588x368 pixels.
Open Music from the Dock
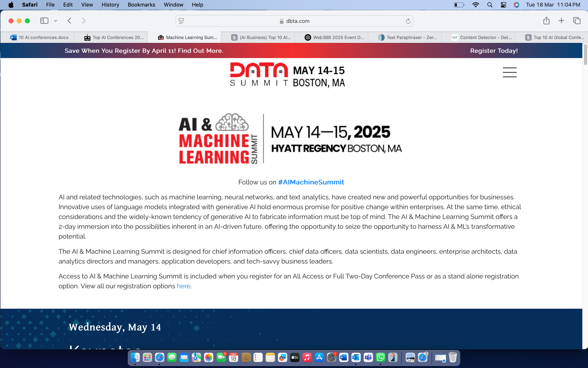point(307,358)
